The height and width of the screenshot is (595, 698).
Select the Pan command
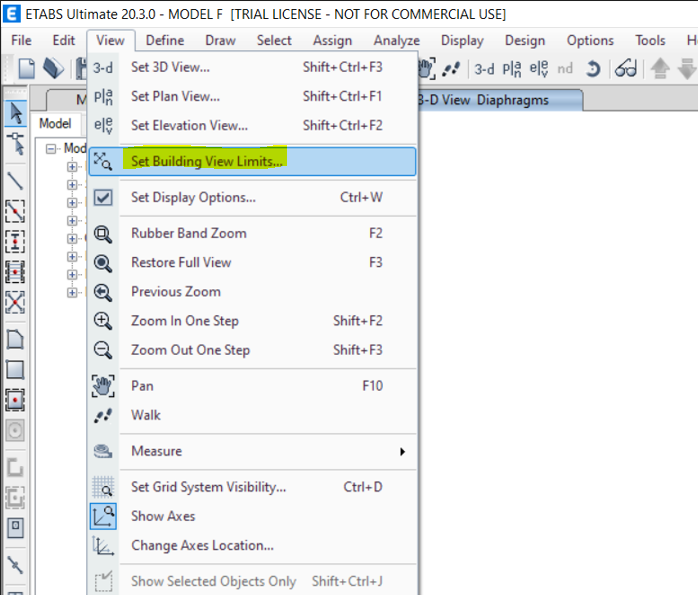(252, 386)
